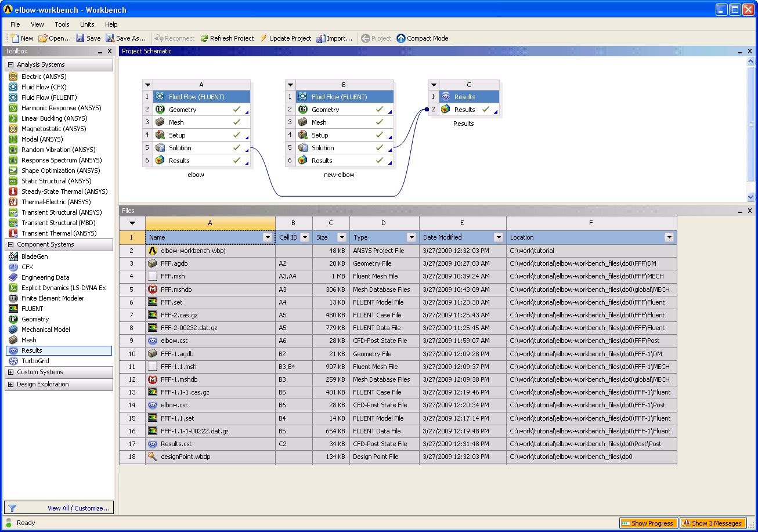The width and height of the screenshot is (758, 532).
Task: Click the Save As toolbar icon
Action: (x=110, y=38)
